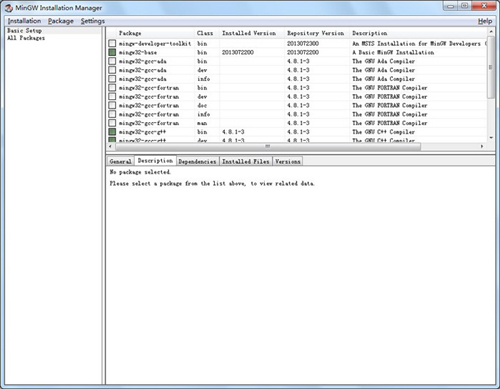
Task: Switch to the Versions tab
Action: click(288, 161)
